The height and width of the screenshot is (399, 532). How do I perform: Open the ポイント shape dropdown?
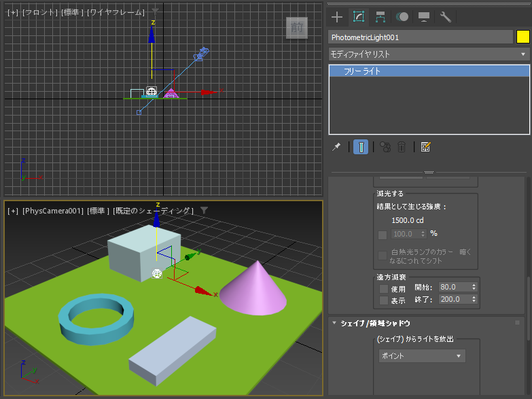(x=422, y=356)
